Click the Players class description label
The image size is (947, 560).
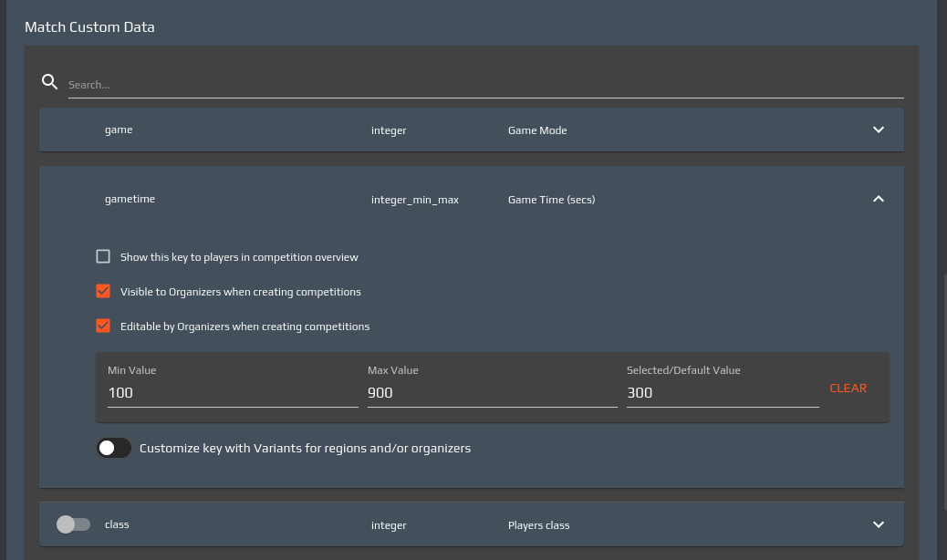click(x=538, y=525)
